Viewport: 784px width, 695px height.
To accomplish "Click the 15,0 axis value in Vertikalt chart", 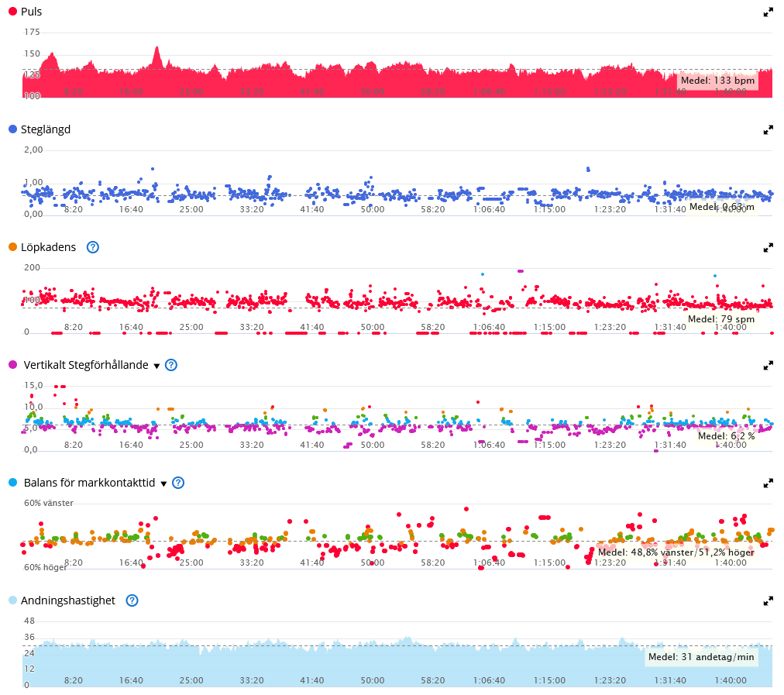I will [33, 386].
